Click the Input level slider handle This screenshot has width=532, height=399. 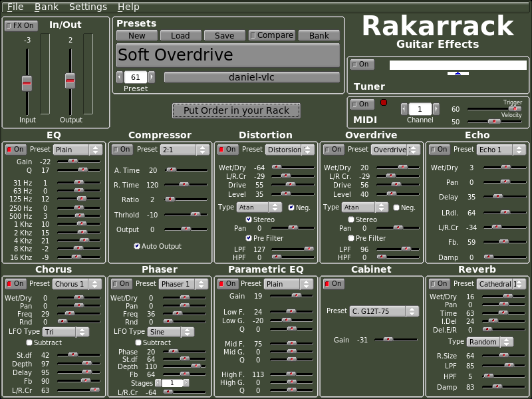(27, 83)
